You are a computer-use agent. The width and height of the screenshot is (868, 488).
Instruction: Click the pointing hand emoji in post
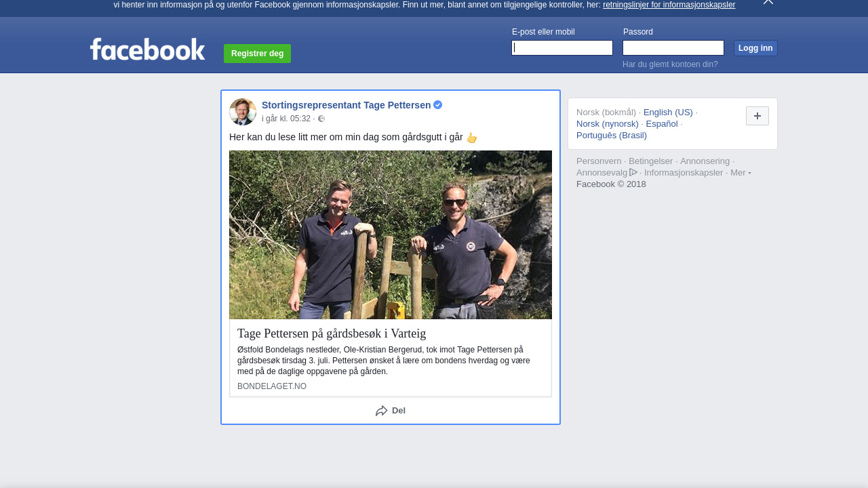click(472, 138)
